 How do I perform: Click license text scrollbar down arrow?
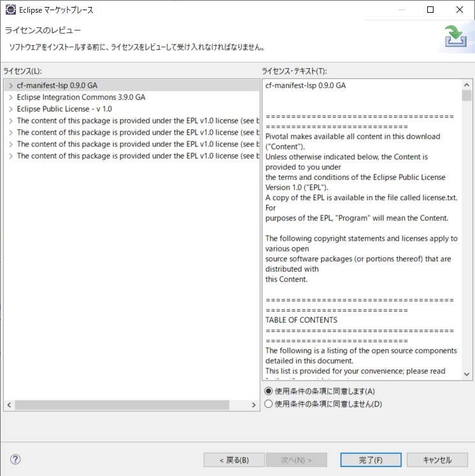pyautogui.click(x=467, y=374)
